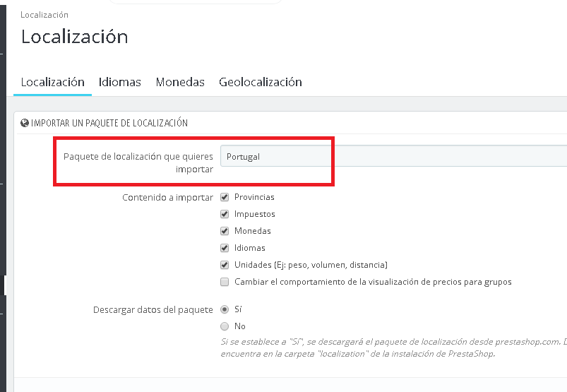
Task: Click the 'Importar un paquete de localización' panel title
Action: 109,123
